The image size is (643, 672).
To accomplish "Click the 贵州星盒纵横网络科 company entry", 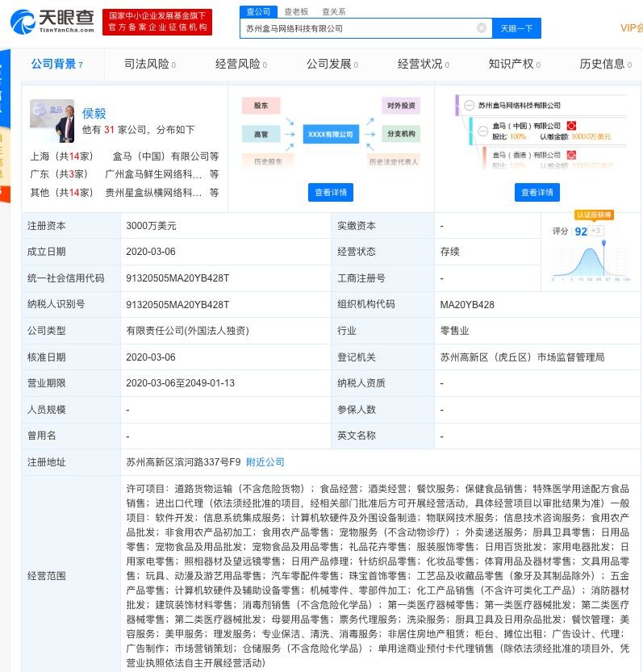I will tap(153, 193).
